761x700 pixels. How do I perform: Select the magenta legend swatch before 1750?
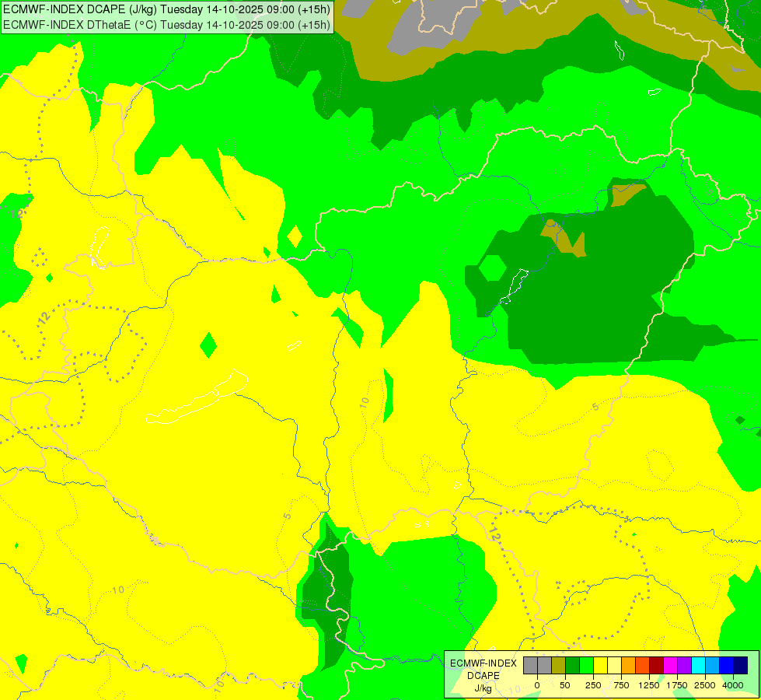click(x=671, y=665)
